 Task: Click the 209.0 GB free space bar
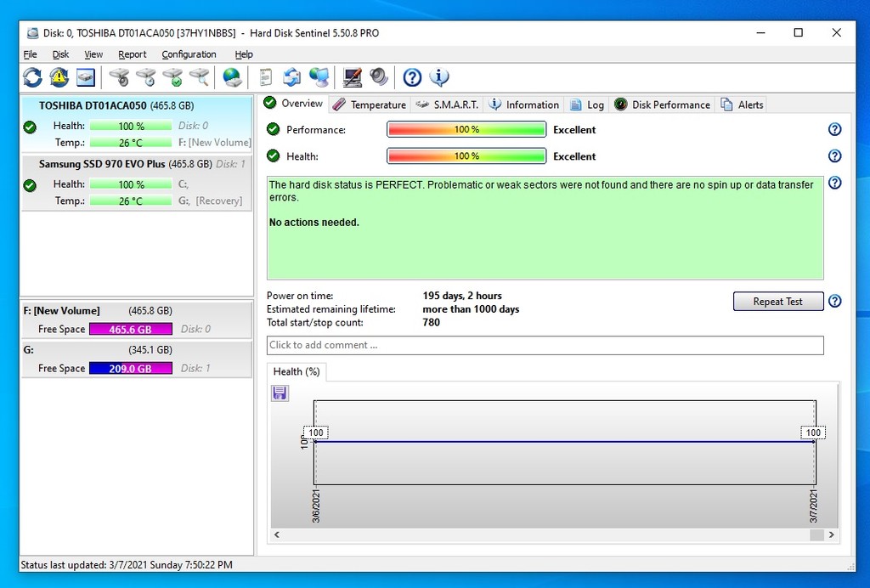[x=130, y=368]
